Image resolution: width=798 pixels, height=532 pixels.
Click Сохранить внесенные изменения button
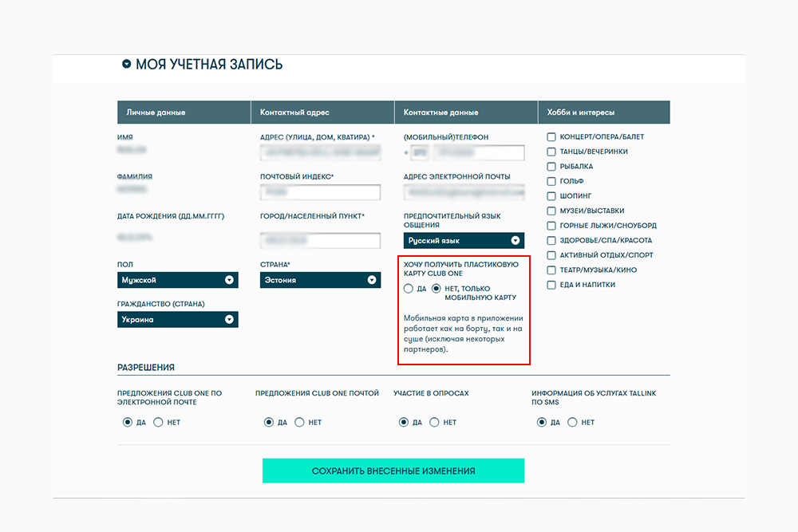393,471
